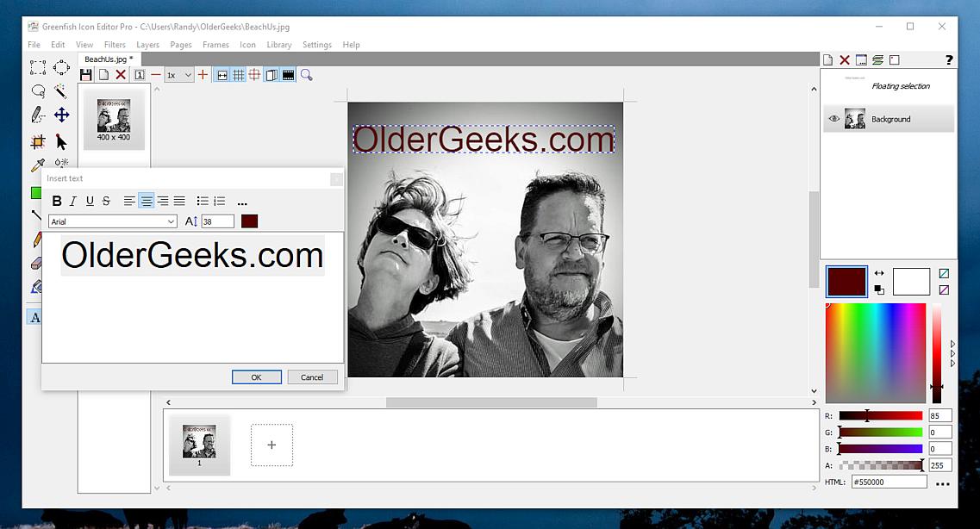Screen dimensions: 980x529
Task: Open the help question mark icon
Action: tap(949, 60)
